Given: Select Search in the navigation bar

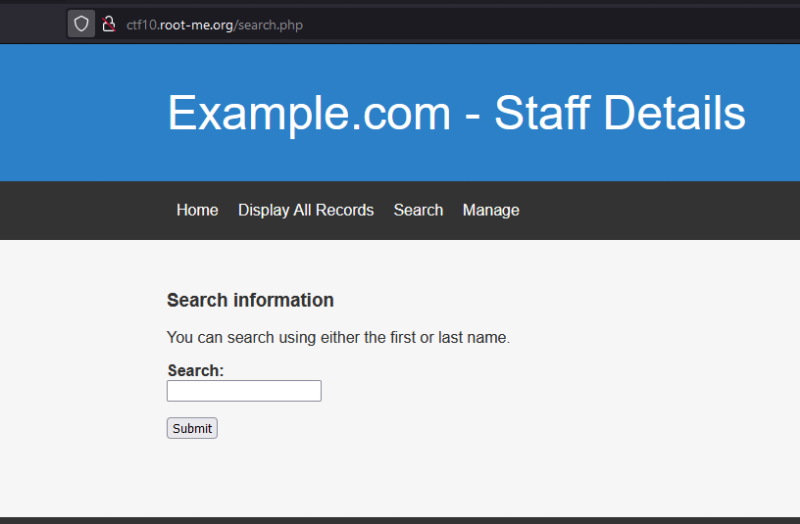Looking at the screenshot, I should tap(418, 210).
